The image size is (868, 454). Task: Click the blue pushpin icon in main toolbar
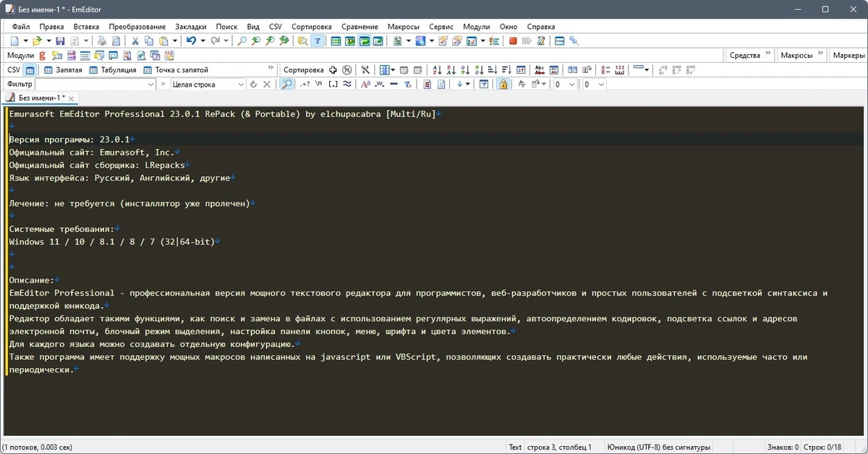click(x=574, y=40)
